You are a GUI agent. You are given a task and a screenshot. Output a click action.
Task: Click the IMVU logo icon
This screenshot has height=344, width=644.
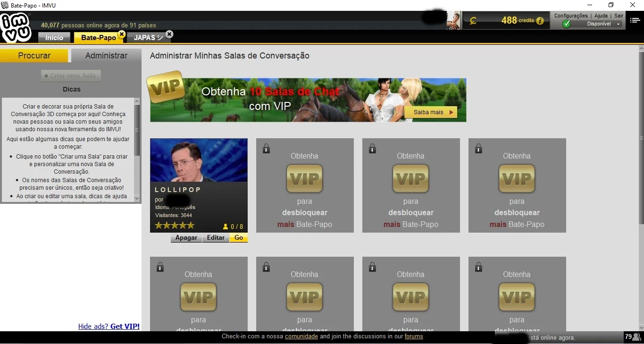(x=16, y=27)
